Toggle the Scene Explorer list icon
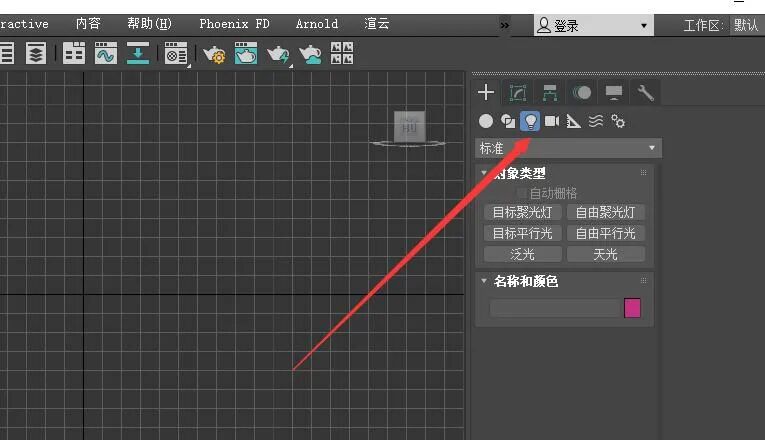This screenshot has height=440, width=765. click(7, 53)
